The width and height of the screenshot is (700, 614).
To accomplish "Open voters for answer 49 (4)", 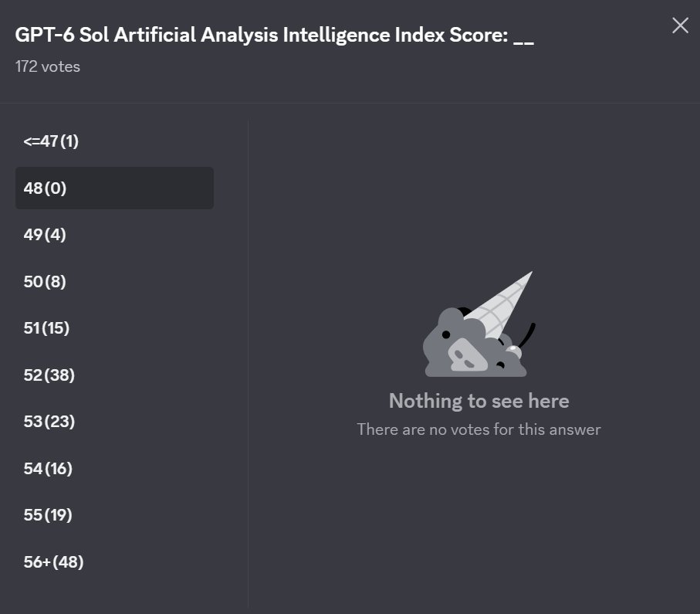I will [x=114, y=235].
